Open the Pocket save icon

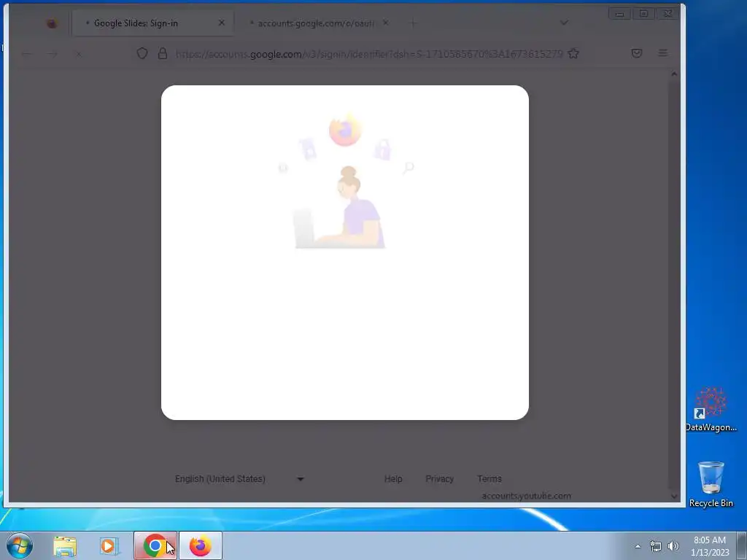point(636,53)
